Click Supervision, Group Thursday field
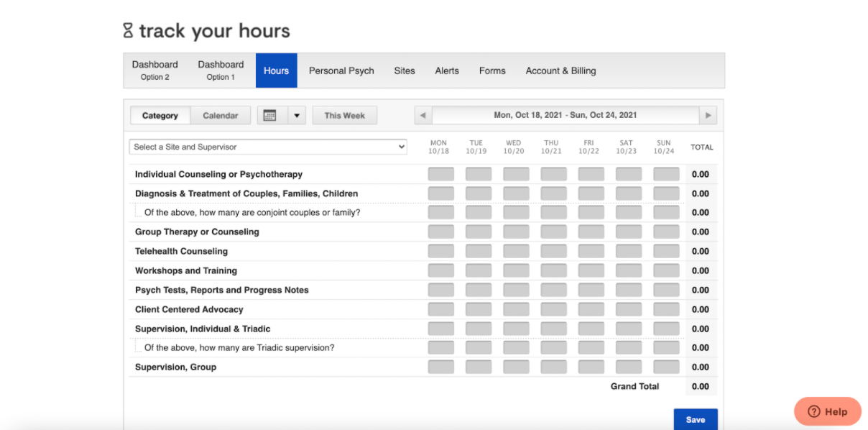 click(x=553, y=367)
